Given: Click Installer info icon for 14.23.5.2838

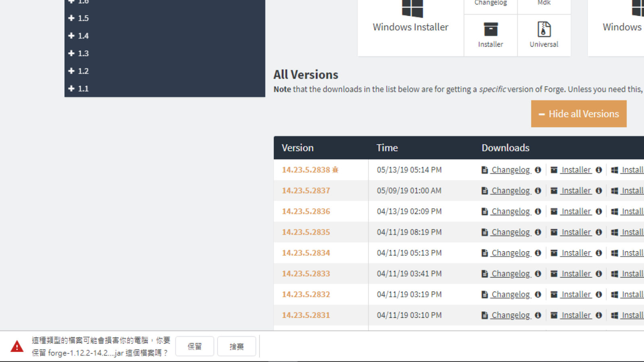Looking at the screenshot, I should (599, 170).
